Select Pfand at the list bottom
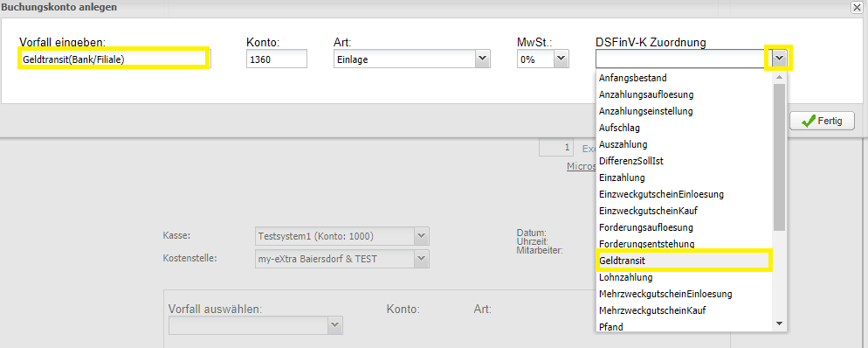Screen dimensions: 868x348 [x=685, y=327]
